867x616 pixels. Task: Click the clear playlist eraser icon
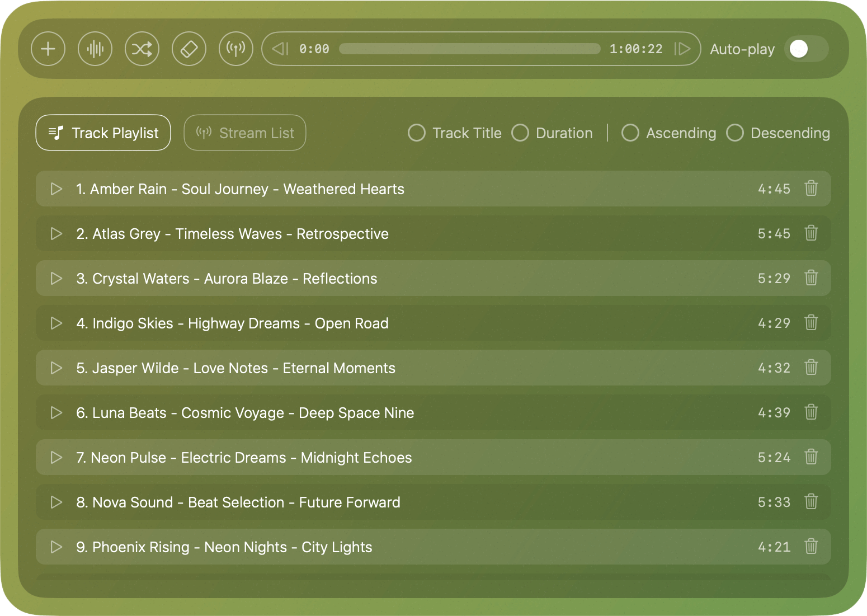point(189,49)
